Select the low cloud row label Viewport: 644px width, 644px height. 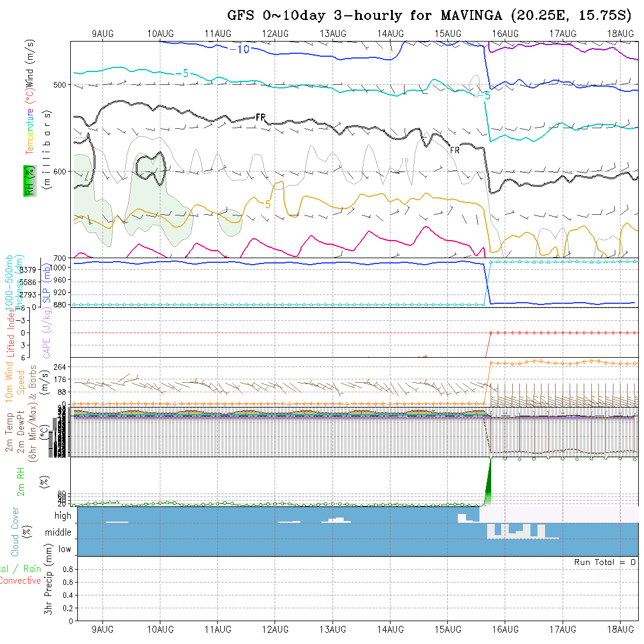[x=65, y=549]
